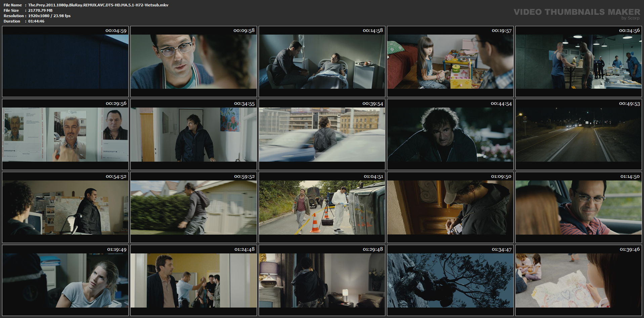This screenshot has width=644, height=318.
Task: Click the timestamp 01:19:49
Action: tap(117, 249)
